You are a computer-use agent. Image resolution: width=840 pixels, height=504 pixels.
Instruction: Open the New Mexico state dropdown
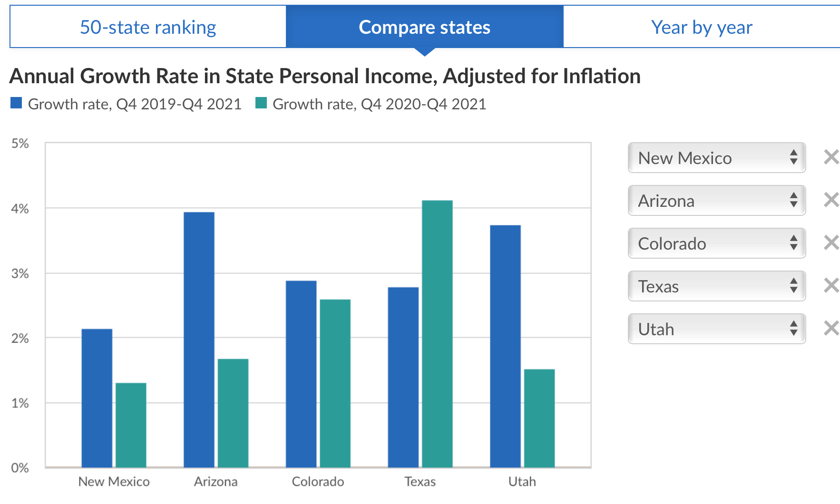pos(716,157)
